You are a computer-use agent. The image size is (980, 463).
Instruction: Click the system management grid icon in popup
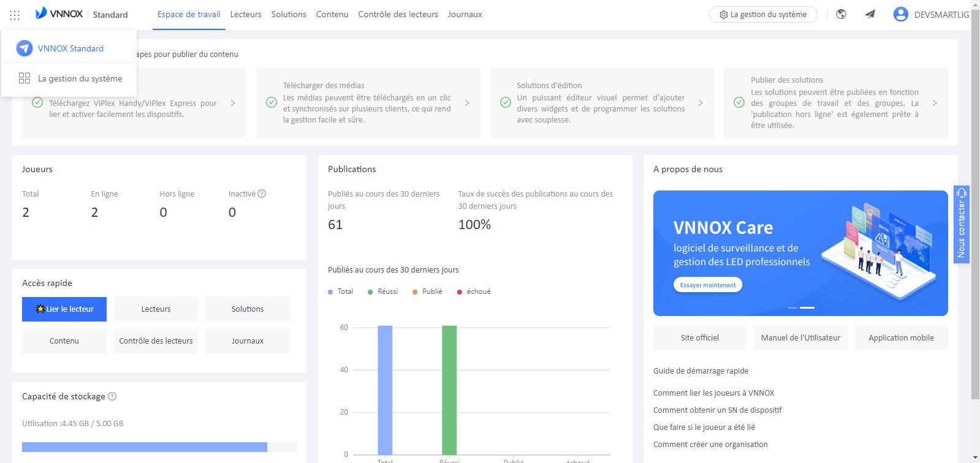pyautogui.click(x=25, y=78)
